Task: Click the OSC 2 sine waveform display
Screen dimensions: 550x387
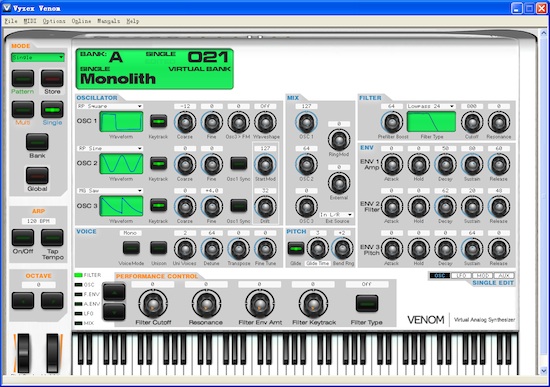Action: [121, 164]
